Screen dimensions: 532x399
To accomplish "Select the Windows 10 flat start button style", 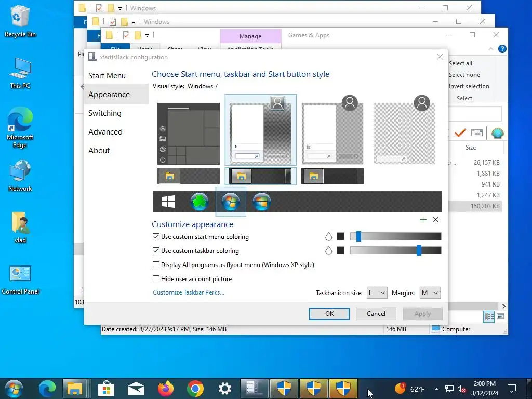I will point(168,202).
